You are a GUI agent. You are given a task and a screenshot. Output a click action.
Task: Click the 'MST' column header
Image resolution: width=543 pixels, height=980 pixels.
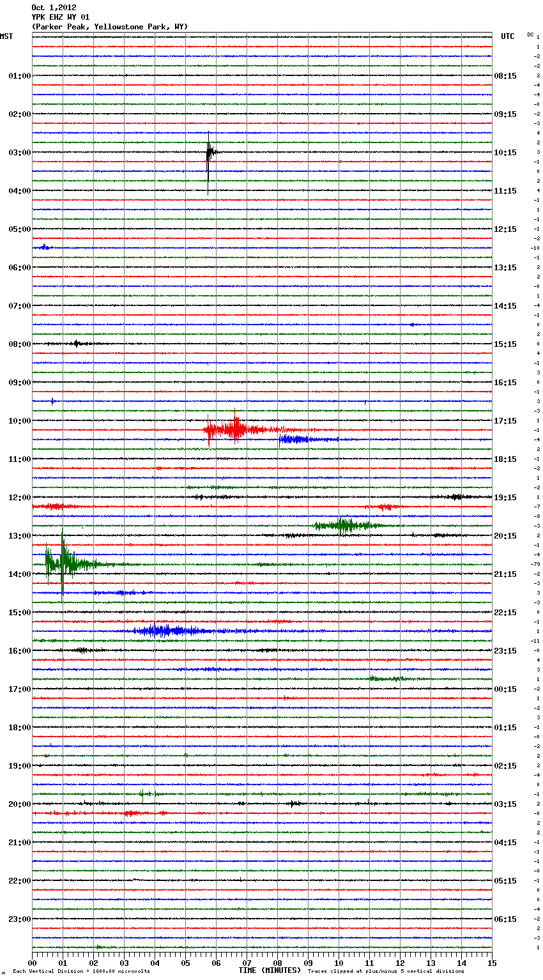(6, 36)
